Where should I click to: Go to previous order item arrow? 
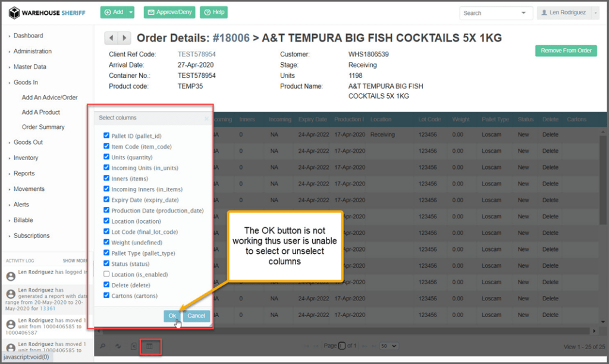[111, 39]
